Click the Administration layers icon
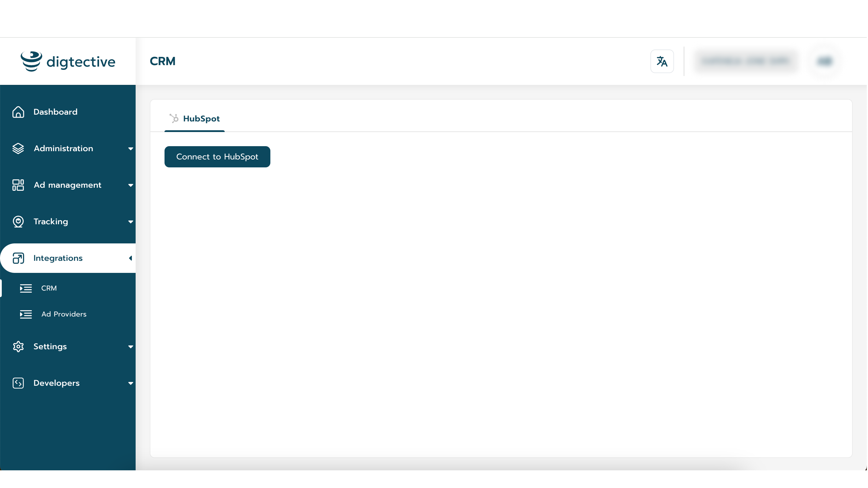The height and width of the screenshot is (488, 868). click(18, 148)
